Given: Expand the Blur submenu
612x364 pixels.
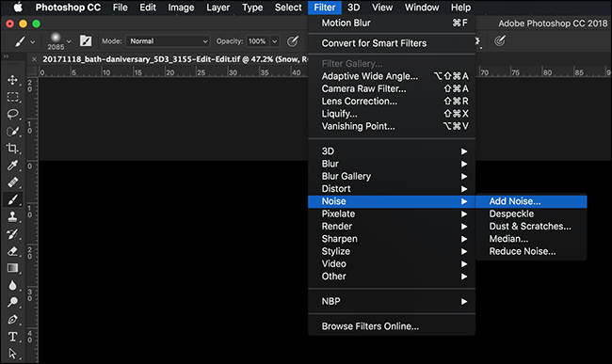Looking at the screenshot, I should pyautogui.click(x=392, y=164).
